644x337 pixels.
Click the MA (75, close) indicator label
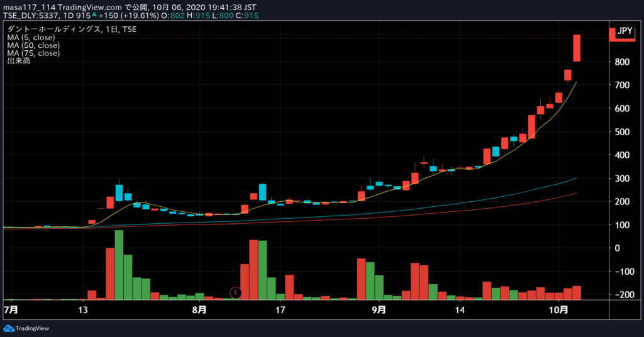[x=33, y=53]
